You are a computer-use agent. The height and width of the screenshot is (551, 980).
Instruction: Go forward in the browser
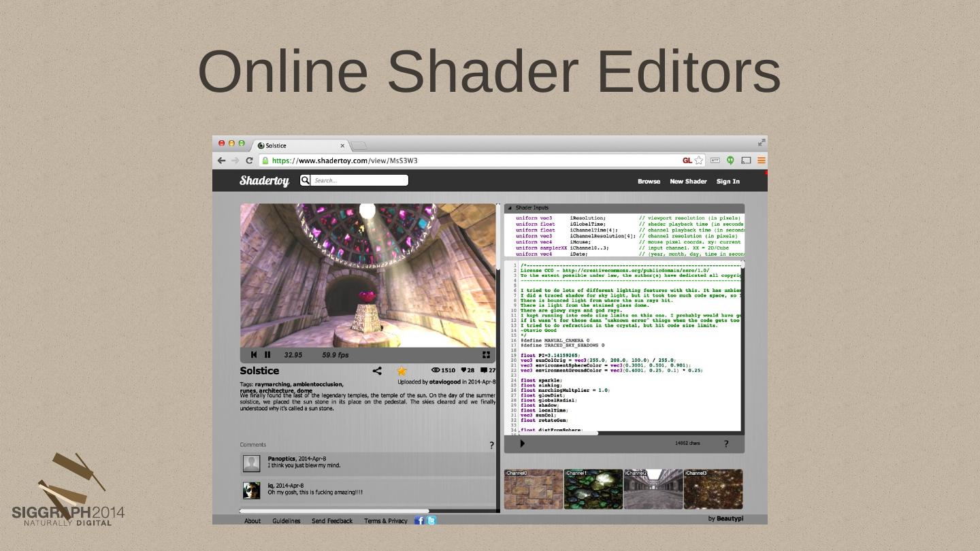pyautogui.click(x=235, y=161)
